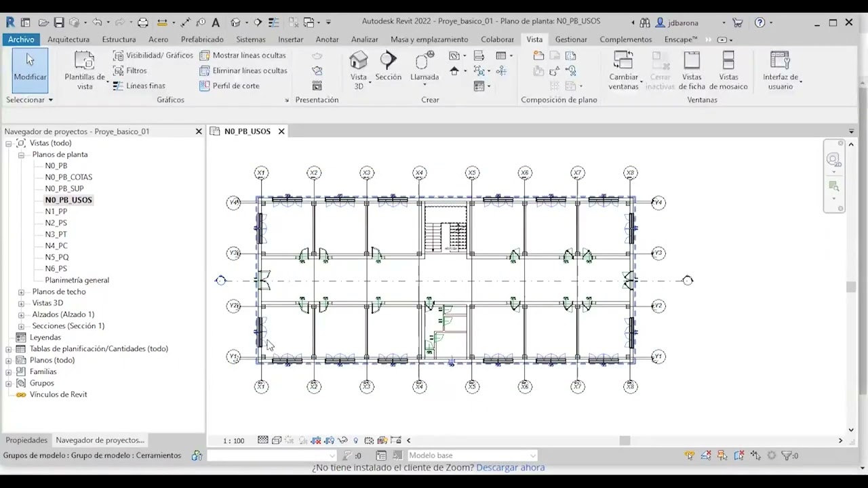868x488 pixels.
Task: Switch to Estructura ribbon tab
Action: (119, 39)
